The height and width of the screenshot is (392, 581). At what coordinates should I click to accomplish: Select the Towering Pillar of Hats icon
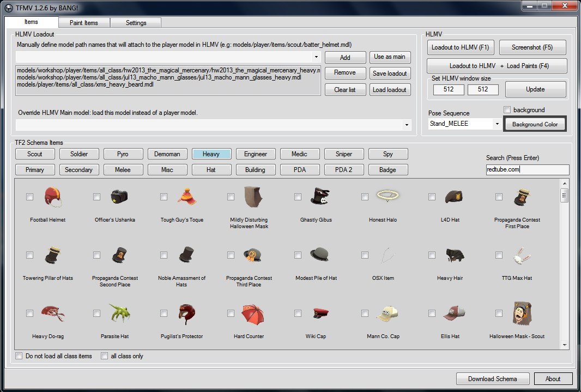[x=53, y=255]
